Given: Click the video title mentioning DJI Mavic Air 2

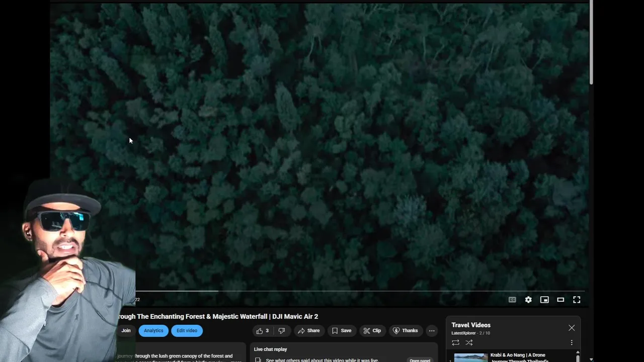Looking at the screenshot, I should (x=218, y=316).
